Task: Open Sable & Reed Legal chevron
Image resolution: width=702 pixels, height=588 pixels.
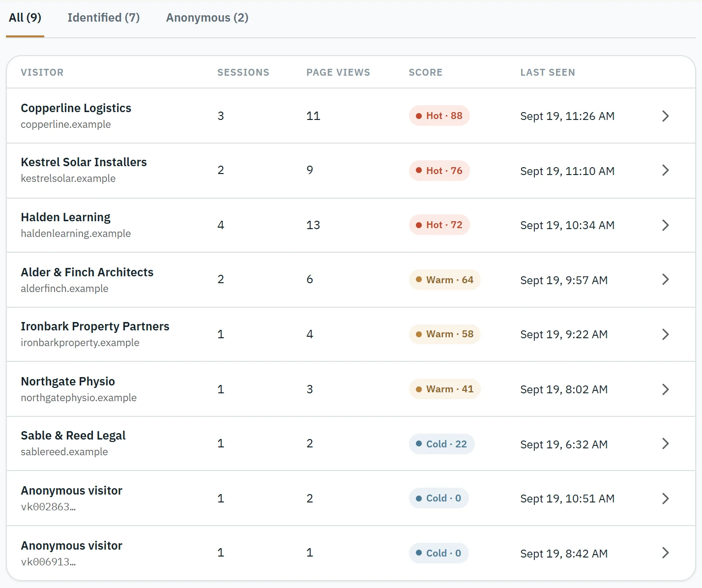Action: [665, 443]
